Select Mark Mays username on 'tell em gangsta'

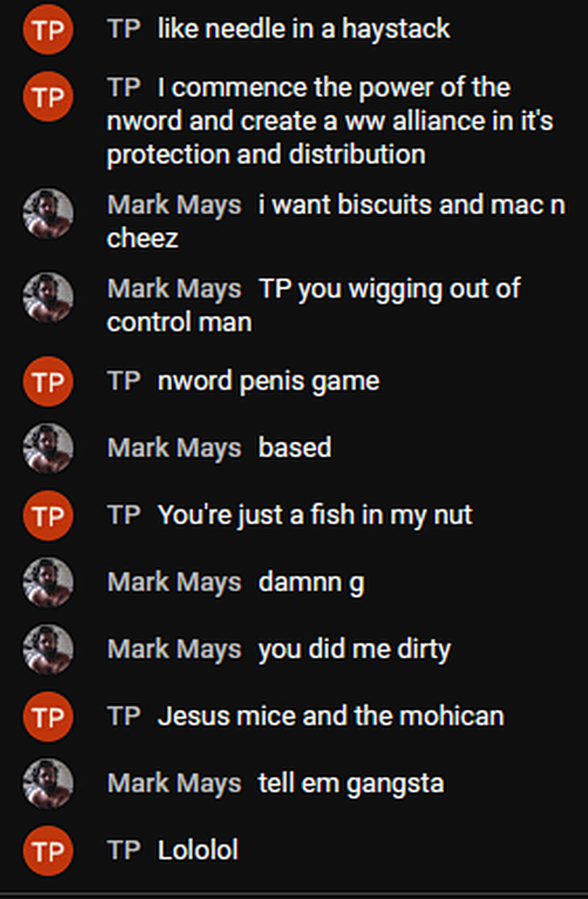point(175,784)
